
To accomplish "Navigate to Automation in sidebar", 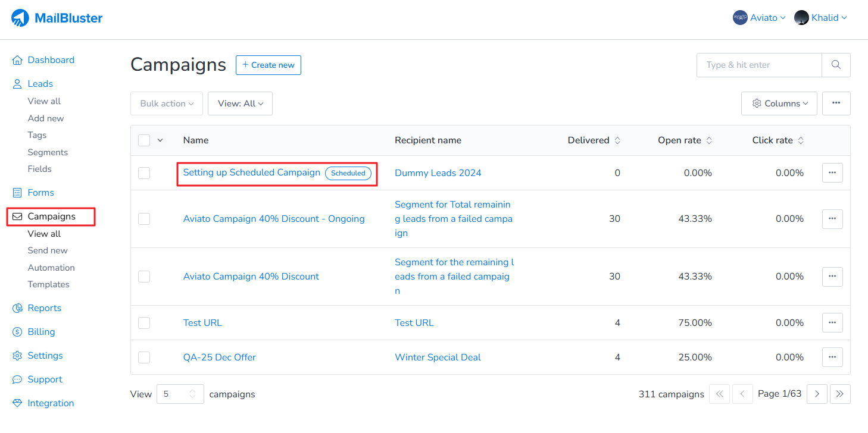I will pyautogui.click(x=51, y=268).
